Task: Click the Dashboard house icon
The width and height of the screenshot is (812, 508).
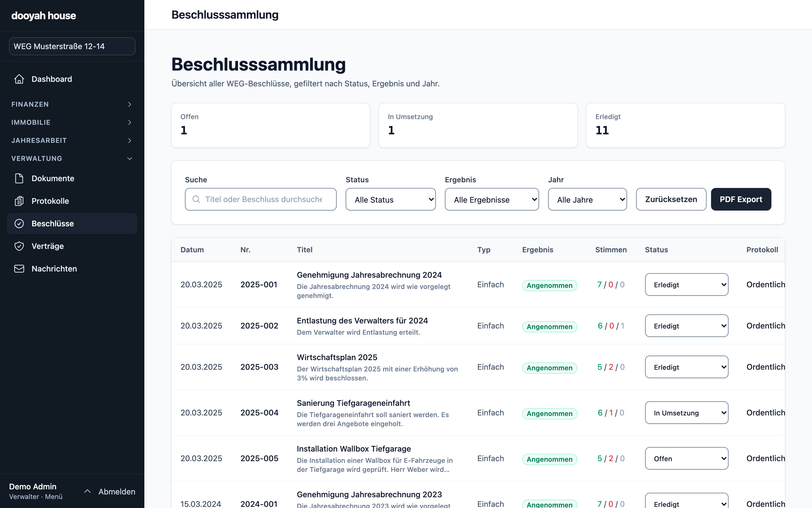Action: click(x=19, y=79)
